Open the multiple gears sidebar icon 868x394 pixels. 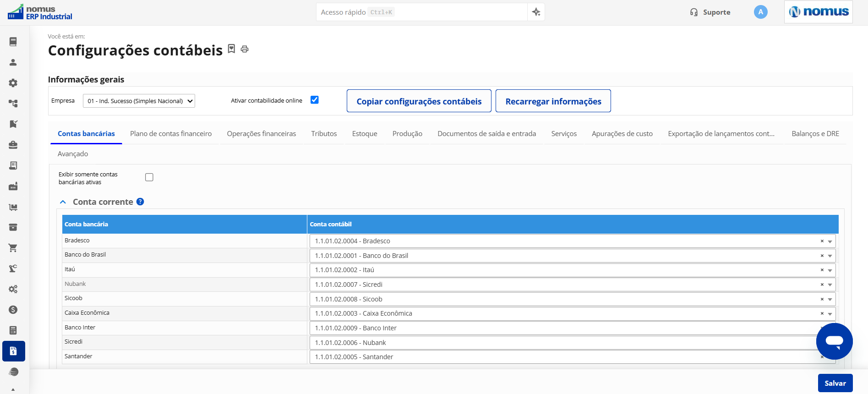(13, 289)
